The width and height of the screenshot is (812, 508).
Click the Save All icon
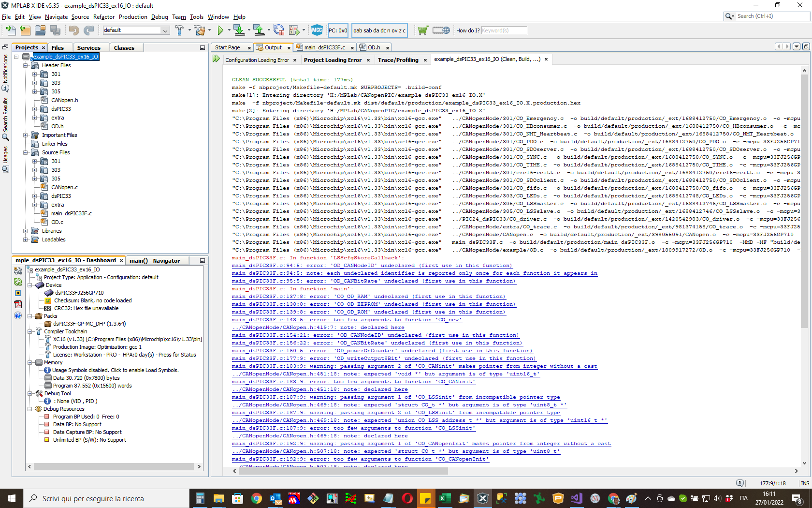tap(56, 30)
